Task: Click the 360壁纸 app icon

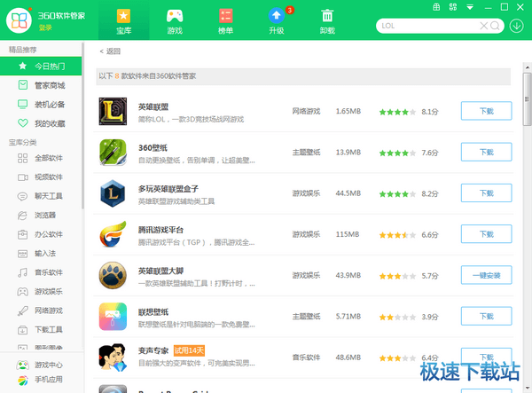Action: pyautogui.click(x=113, y=153)
